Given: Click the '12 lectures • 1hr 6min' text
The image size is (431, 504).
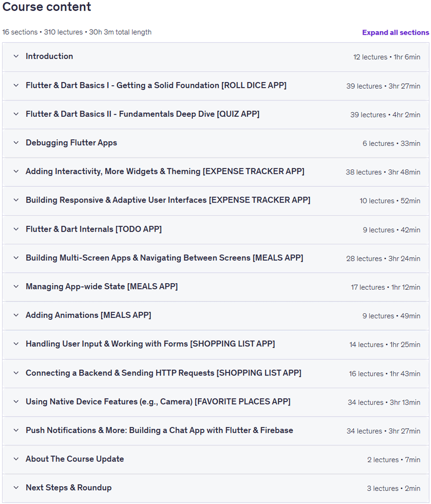Looking at the screenshot, I should click(x=387, y=57).
